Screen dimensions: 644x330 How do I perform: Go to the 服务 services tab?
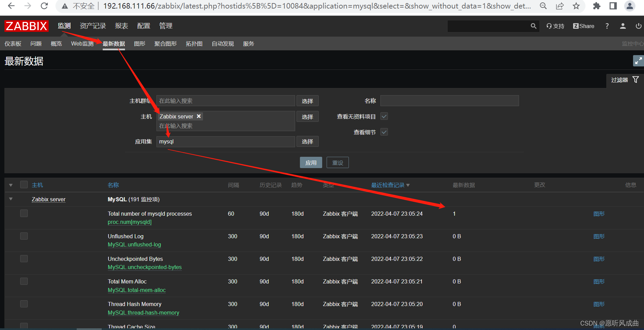click(249, 43)
